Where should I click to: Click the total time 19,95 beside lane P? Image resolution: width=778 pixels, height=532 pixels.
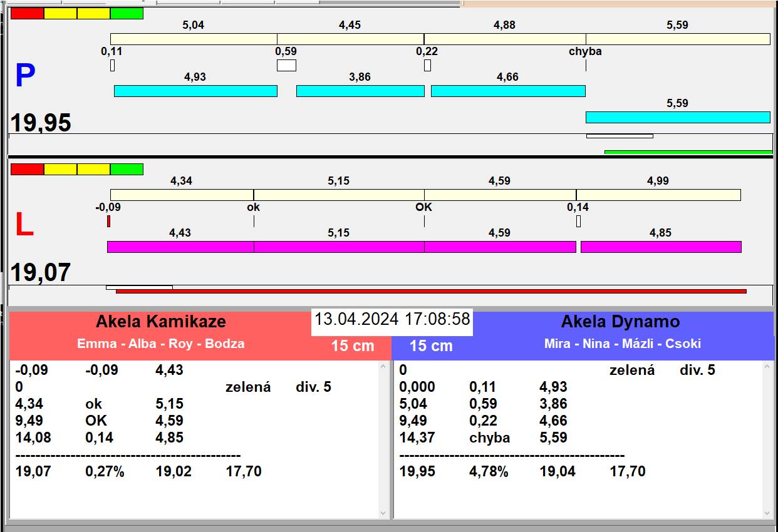tap(41, 123)
